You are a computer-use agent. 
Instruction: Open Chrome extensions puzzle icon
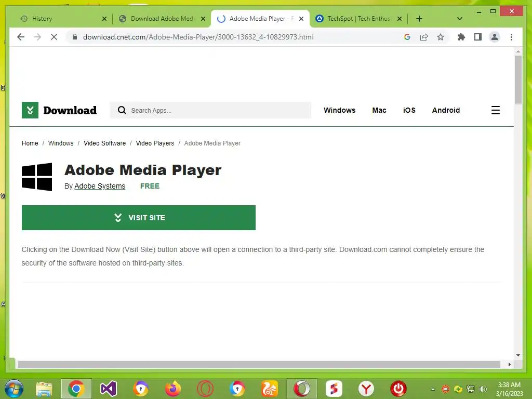[x=461, y=37]
